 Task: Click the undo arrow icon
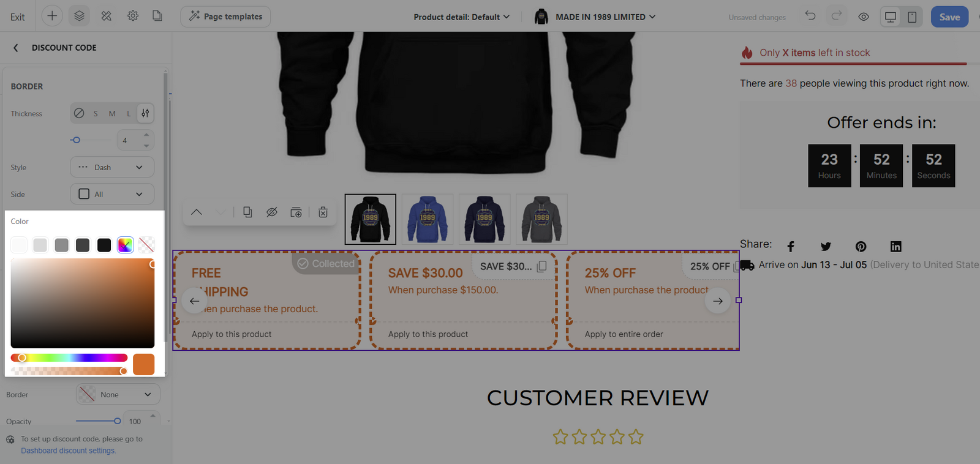[810, 16]
